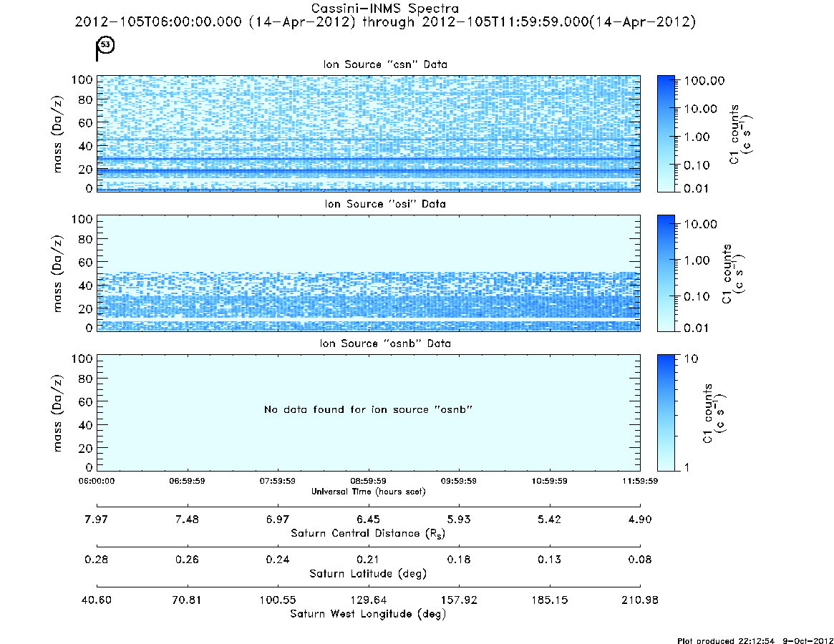This screenshot has width=834, height=644.
Task: Click the 'No data found for ion source "osnb"' message
Action: coord(368,409)
